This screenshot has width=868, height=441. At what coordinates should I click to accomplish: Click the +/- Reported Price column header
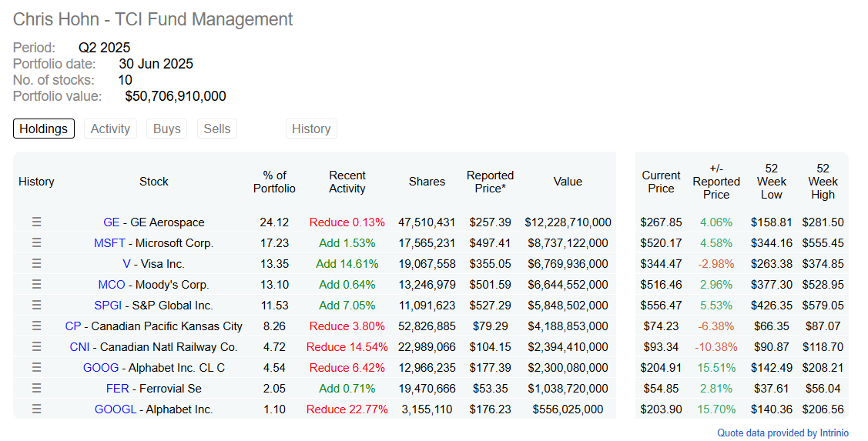(716, 182)
